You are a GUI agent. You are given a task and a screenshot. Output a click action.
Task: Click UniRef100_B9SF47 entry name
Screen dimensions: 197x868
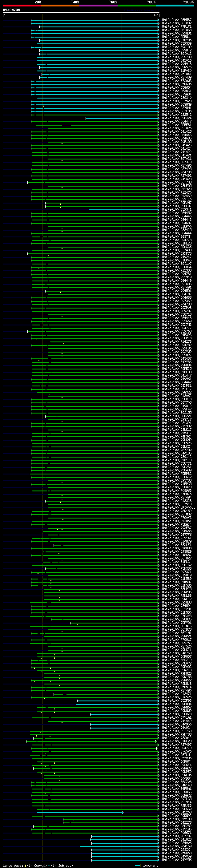176,409
